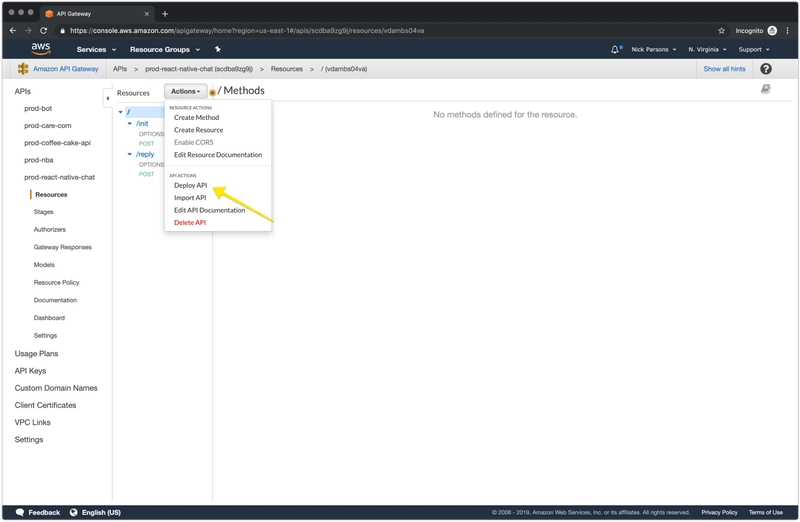Open Client Certificates
This screenshot has height=522, width=800.
click(45, 405)
